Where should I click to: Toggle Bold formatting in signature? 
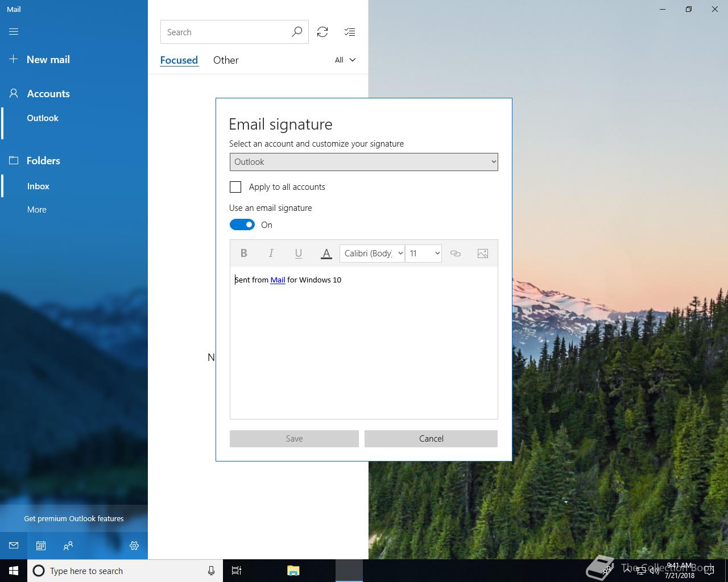click(x=244, y=253)
